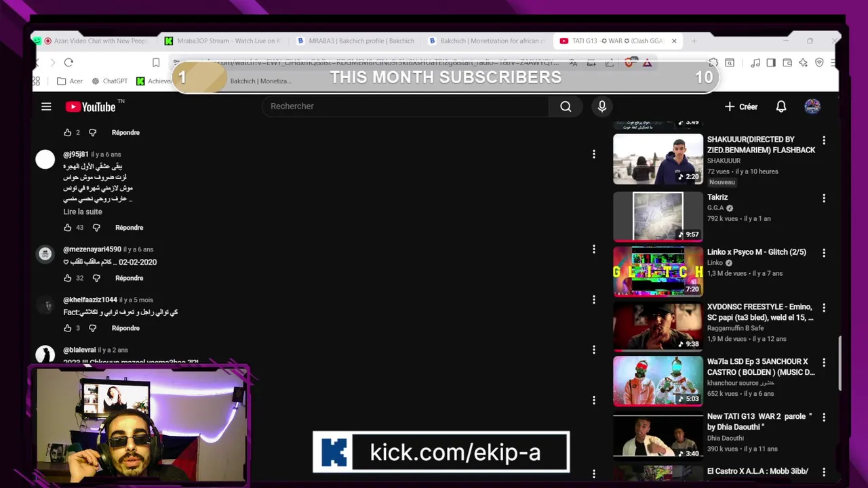Open the browser extensions puzzle icon
868x488 pixels.
(713, 62)
